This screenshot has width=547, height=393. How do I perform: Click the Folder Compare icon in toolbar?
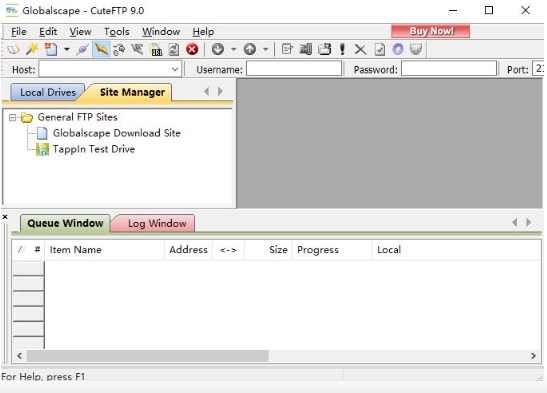pyautogui.click(x=306, y=49)
